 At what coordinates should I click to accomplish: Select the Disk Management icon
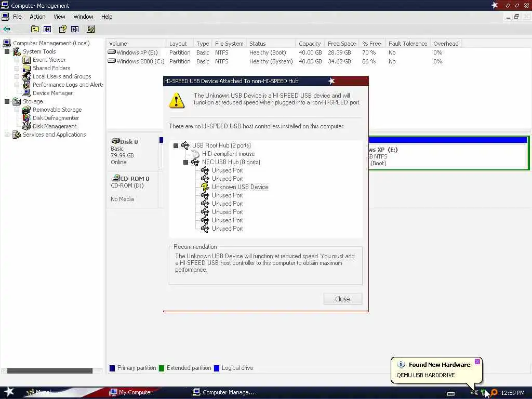tap(26, 126)
